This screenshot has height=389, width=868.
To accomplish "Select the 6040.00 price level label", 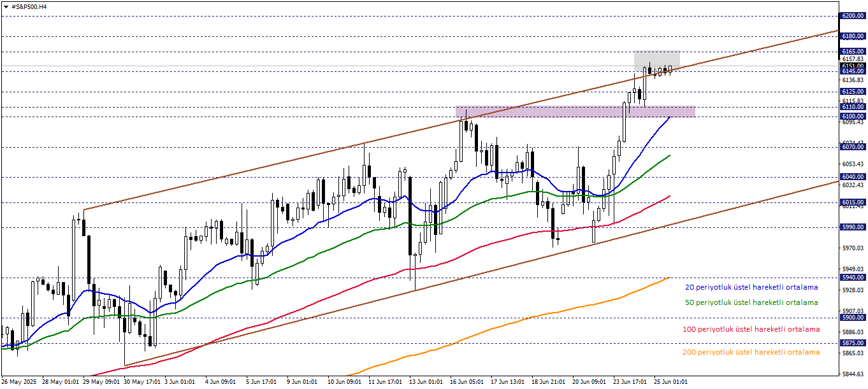I will [x=853, y=177].
